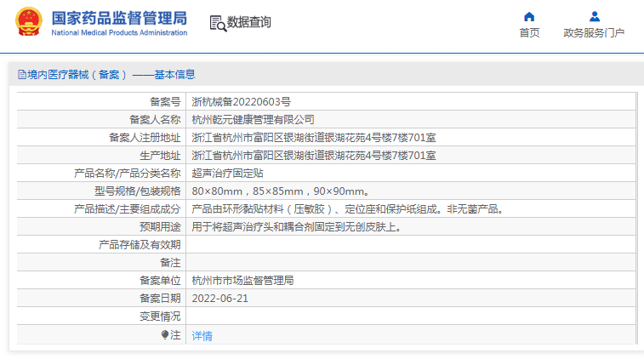Click 国家药品监督管理局 site title
The width and height of the screenshot is (644, 359).
(x=119, y=18)
